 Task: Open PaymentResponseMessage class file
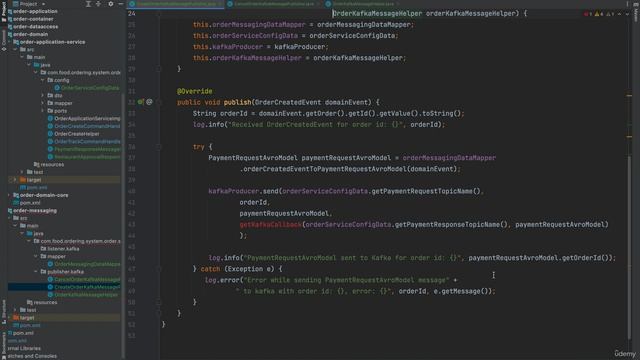coord(84,149)
